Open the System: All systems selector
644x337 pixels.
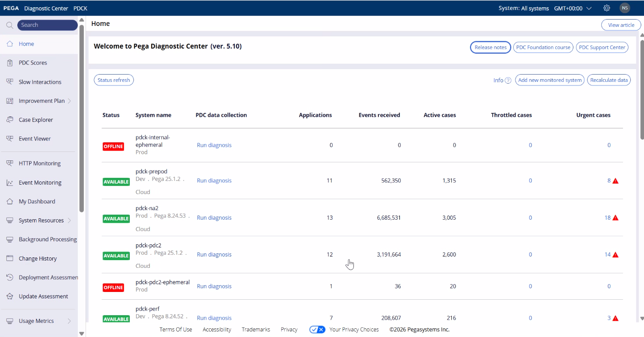pyautogui.click(x=524, y=8)
